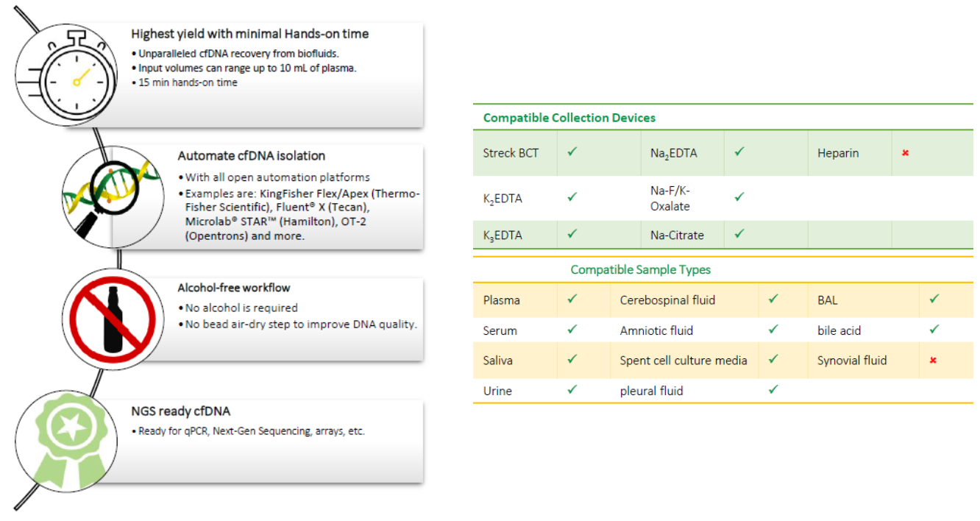Select the Na-F/K-Oxalate table cell
Screen dimensions: 980x521
pyautogui.click(x=670, y=198)
